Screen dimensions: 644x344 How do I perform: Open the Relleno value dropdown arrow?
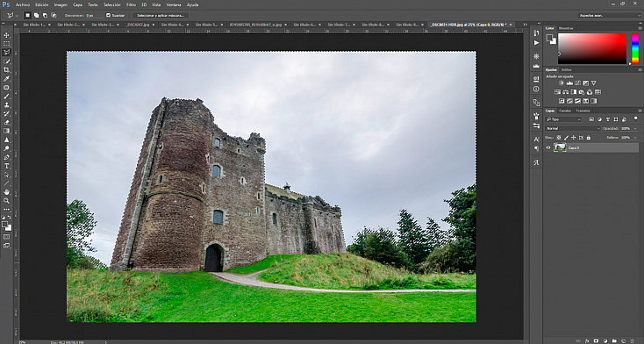pyautogui.click(x=636, y=138)
